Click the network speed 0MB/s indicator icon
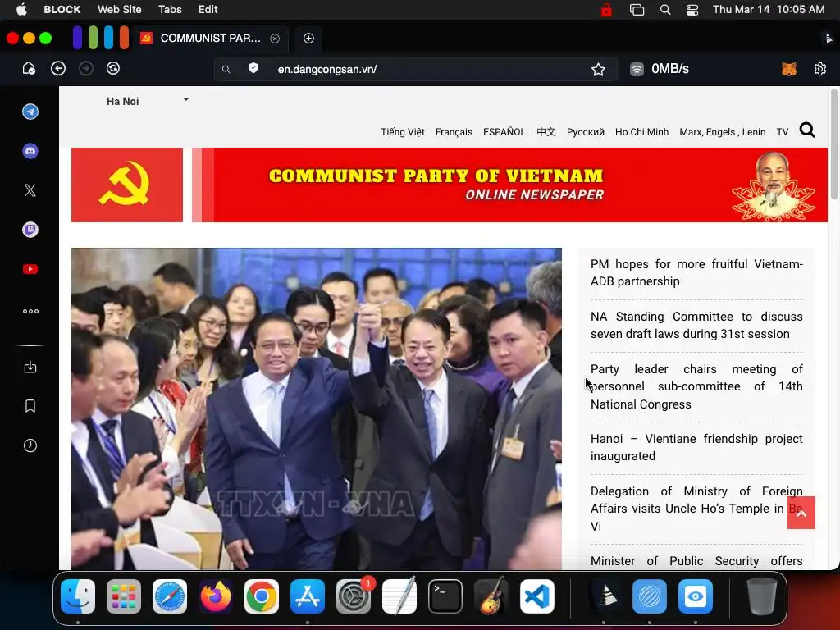 [x=637, y=69]
